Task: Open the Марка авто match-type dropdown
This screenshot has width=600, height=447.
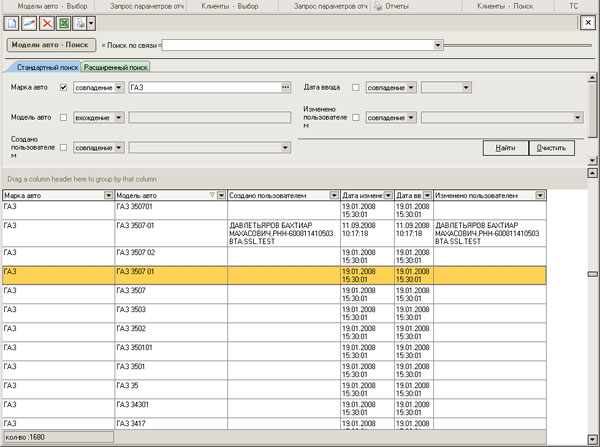Action: [119, 88]
